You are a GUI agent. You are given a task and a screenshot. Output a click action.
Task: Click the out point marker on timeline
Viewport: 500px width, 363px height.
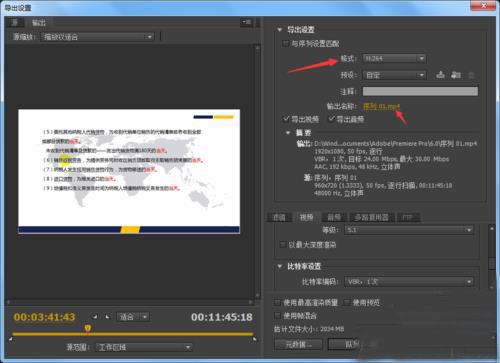[x=254, y=339]
